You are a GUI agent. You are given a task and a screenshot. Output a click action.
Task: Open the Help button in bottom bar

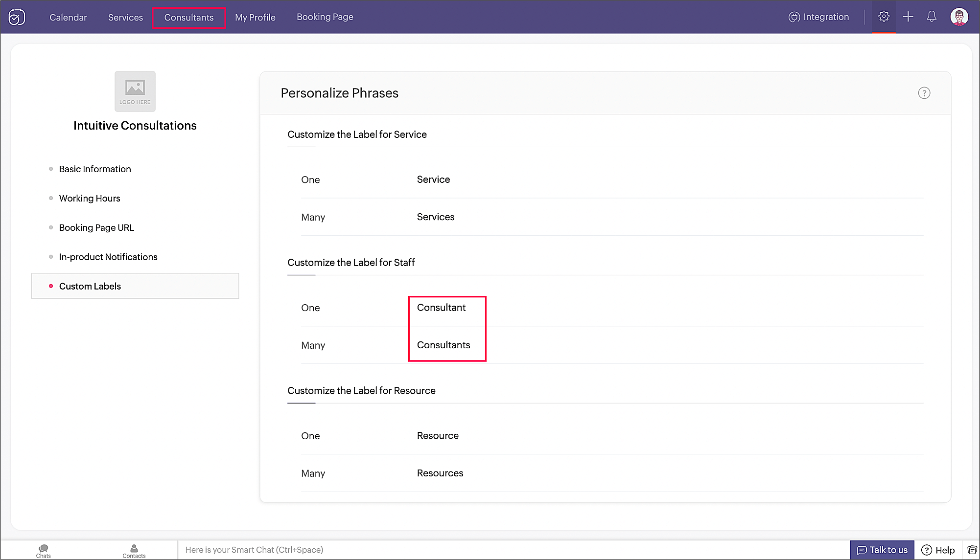938,550
